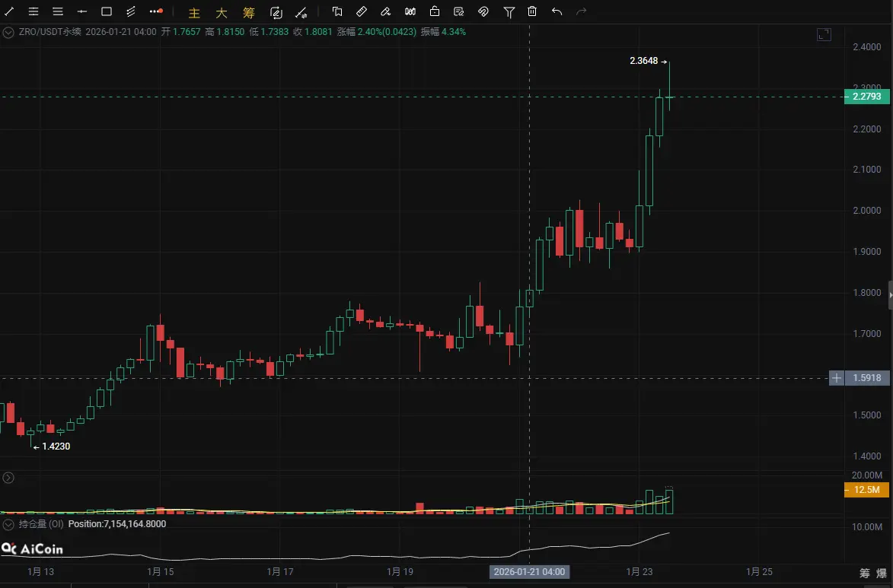The height and width of the screenshot is (588, 893).
Task: Click the AI refresh analysis icon
Action: (276, 12)
